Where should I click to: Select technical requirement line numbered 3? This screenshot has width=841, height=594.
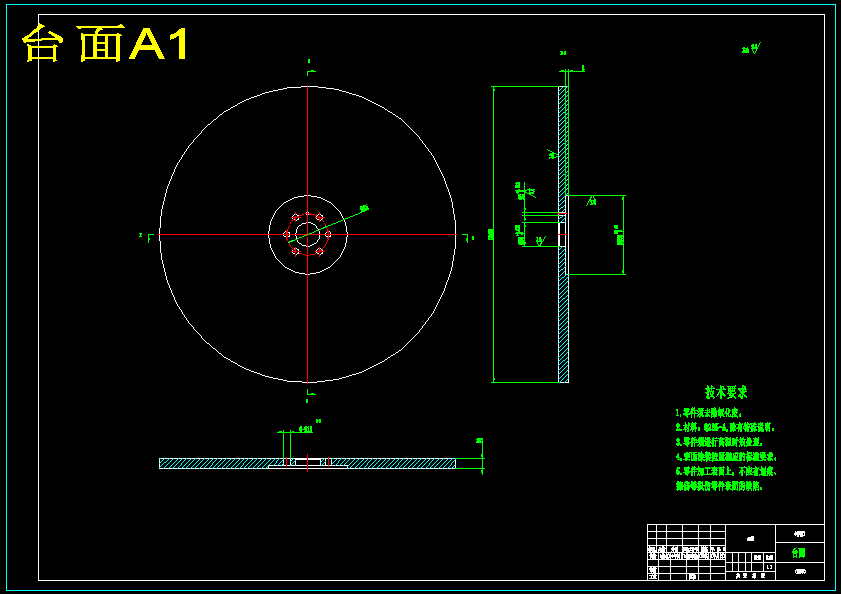(x=719, y=442)
